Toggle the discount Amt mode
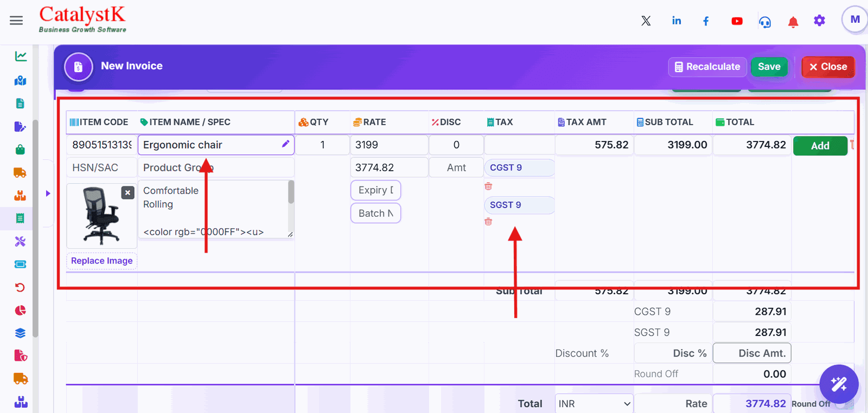The height and width of the screenshot is (413, 868). [456, 167]
